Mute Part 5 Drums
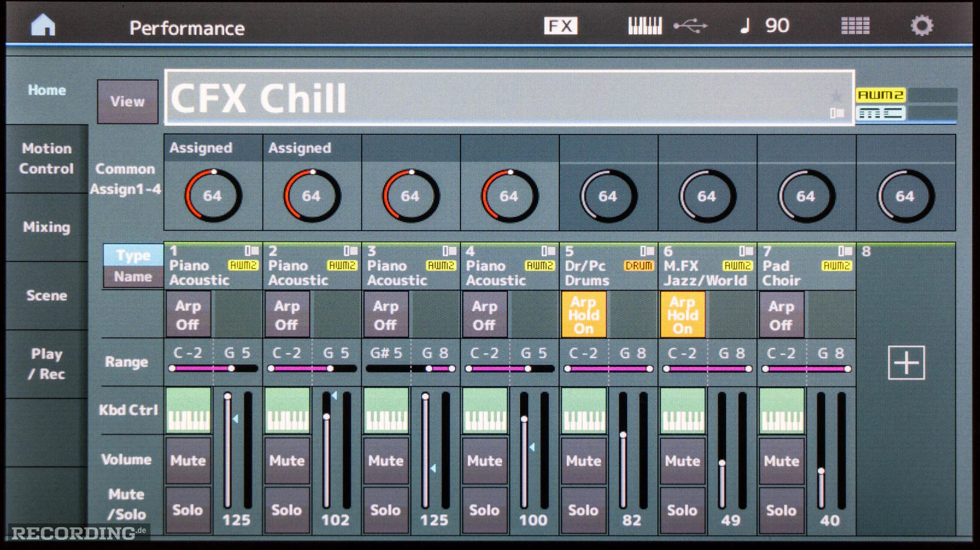Viewport: 980px width, 550px height. click(x=583, y=461)
